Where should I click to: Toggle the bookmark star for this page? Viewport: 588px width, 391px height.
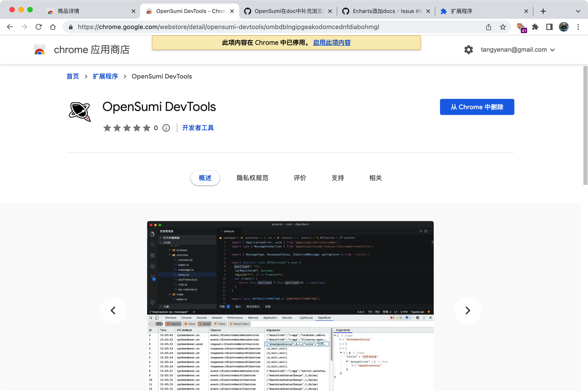(503, 27)
